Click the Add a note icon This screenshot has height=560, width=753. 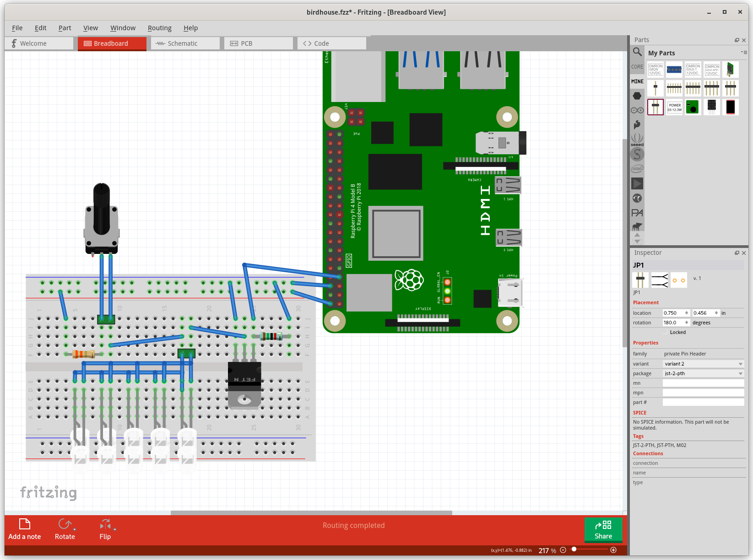[24, 524]
